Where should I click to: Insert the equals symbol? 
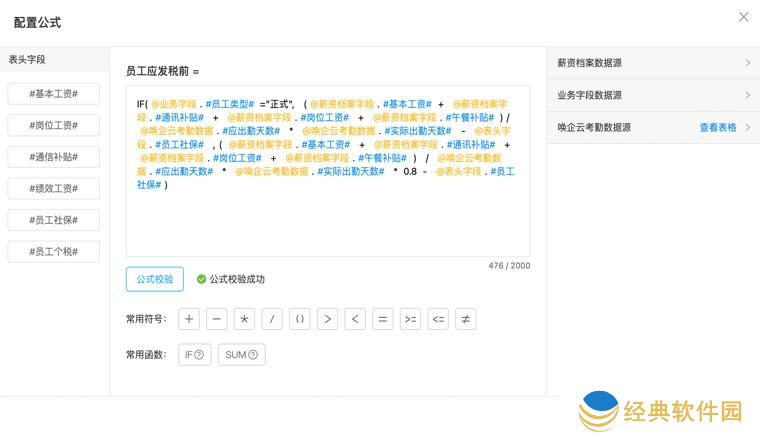382,319
